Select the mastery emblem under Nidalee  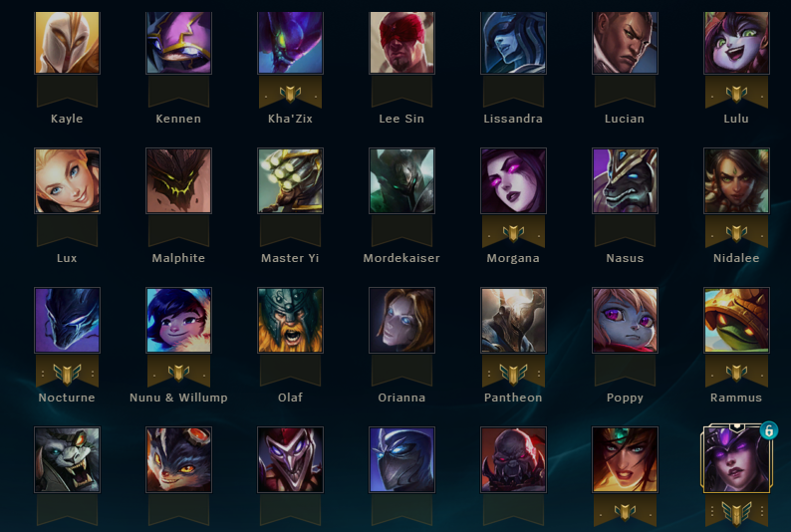[736, 232]
